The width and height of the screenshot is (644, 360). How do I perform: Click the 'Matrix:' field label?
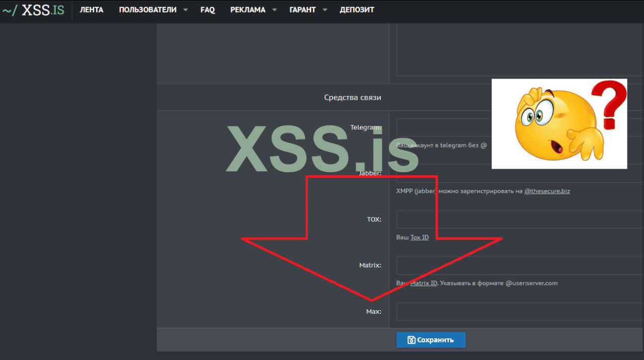(370, 265)
